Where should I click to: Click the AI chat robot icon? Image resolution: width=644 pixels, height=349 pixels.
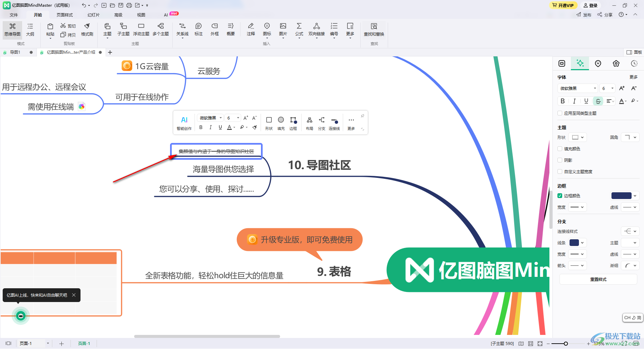21,316
